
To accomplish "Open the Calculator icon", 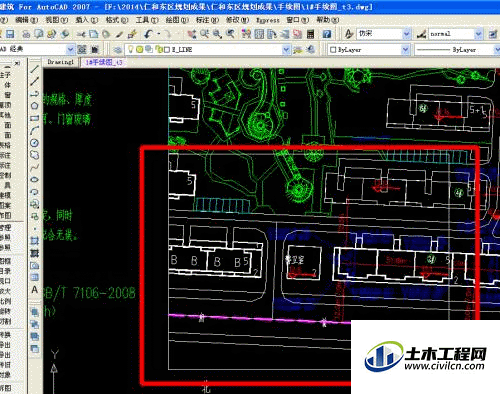I will pos(311,34).
